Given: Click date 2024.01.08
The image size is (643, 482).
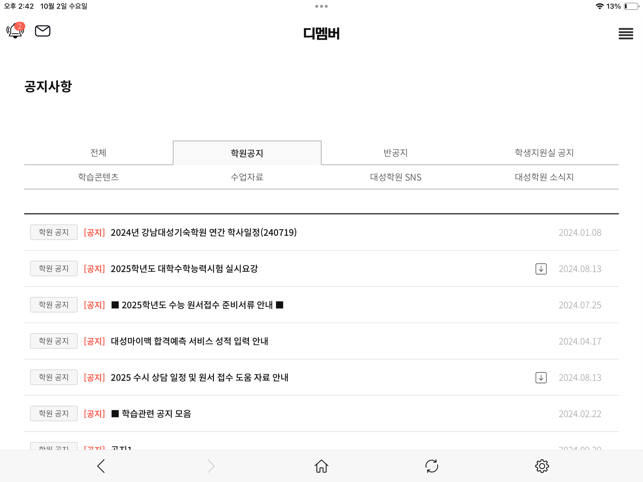Looking at the screenshot, I should click(x=580, y=233).
